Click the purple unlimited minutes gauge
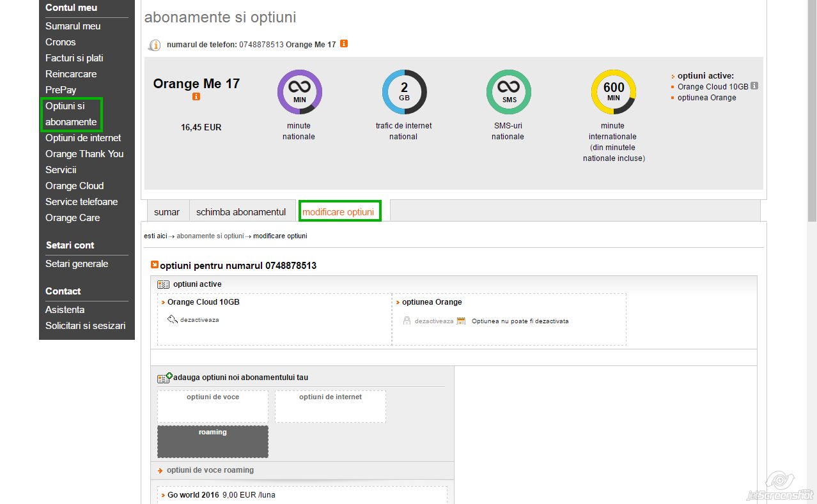Viewport: 817px width, 504px height. tap(299, 92)
